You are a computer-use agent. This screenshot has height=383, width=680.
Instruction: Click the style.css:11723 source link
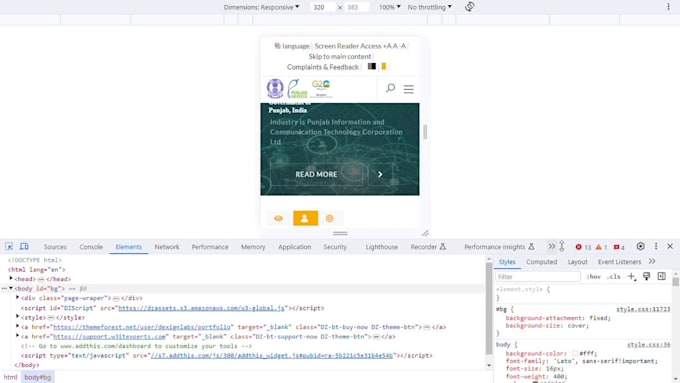click(x=643, y=309)
